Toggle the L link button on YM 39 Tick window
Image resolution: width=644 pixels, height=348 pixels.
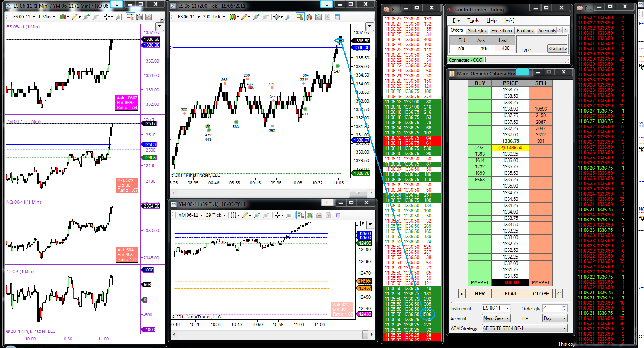(x=328, y=202)
